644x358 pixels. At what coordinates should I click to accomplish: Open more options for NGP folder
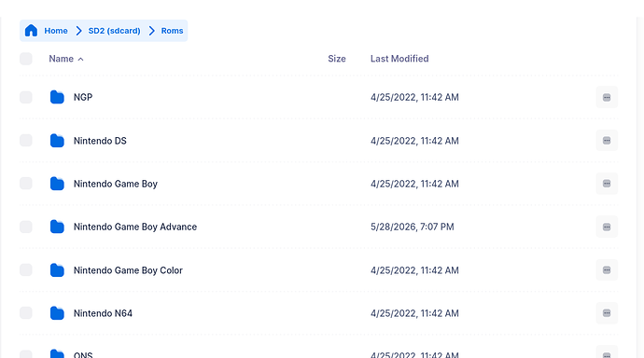coord(607,97)
